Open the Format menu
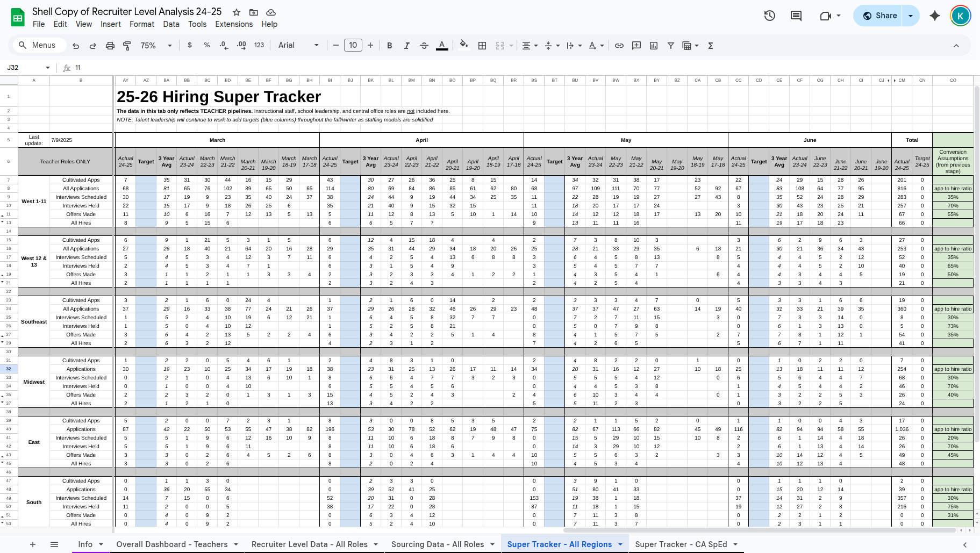 (141, 24)
